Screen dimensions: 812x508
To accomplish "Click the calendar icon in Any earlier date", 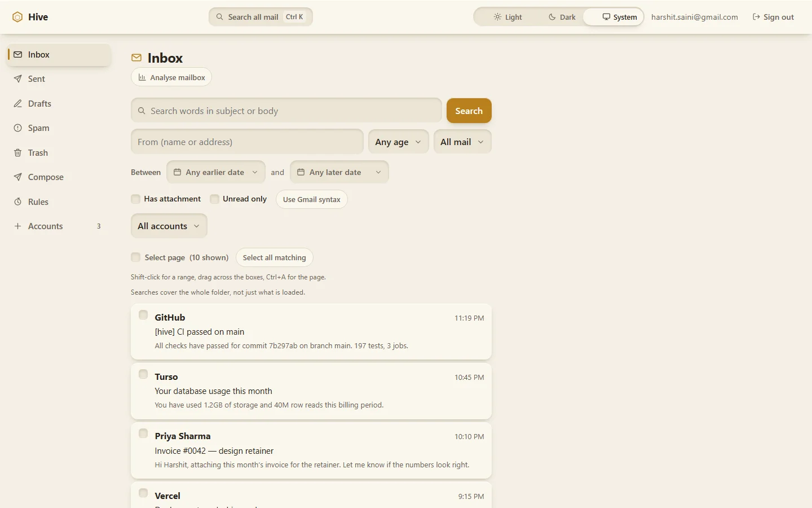I will click(x=177, y=172).
